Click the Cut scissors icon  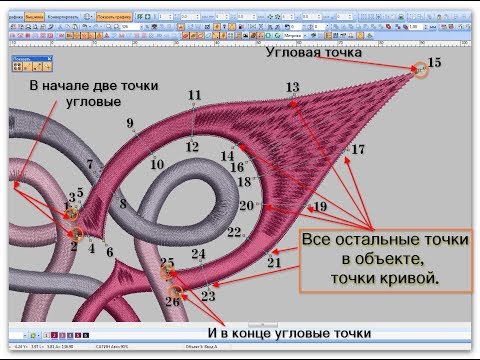click(60, 27)
